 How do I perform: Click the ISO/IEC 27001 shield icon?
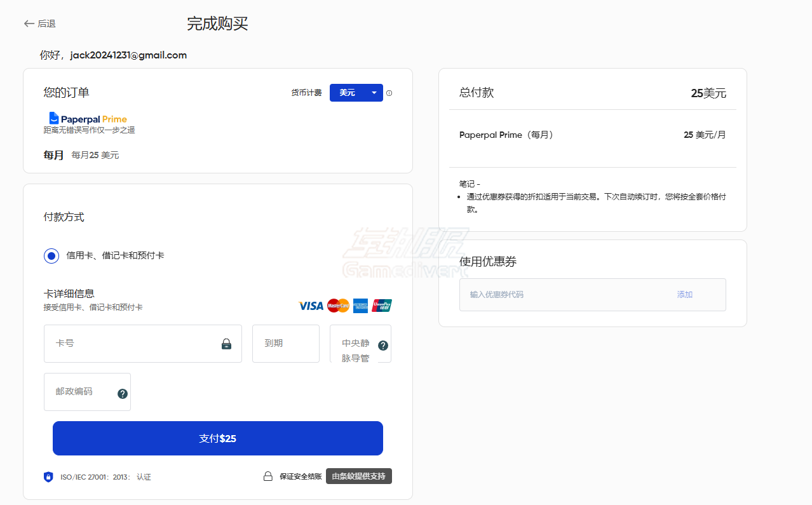(x=48, y=476)
